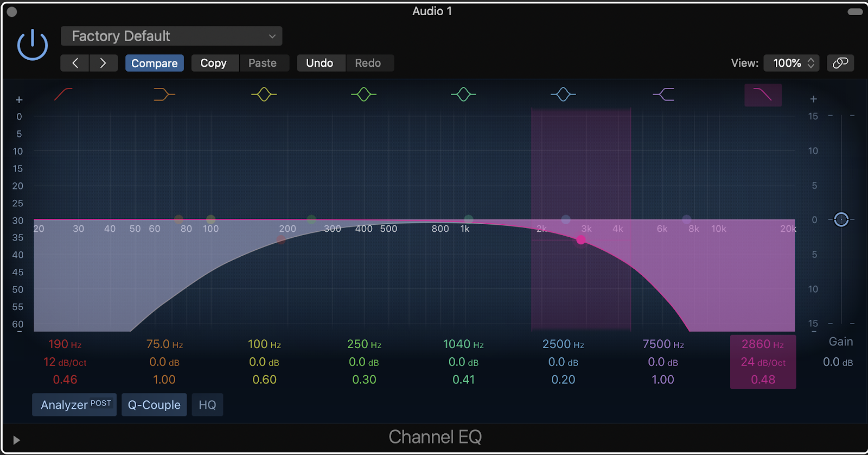Go to the previous preset
The height and width of the screenshot is (455, 868).
75,63
